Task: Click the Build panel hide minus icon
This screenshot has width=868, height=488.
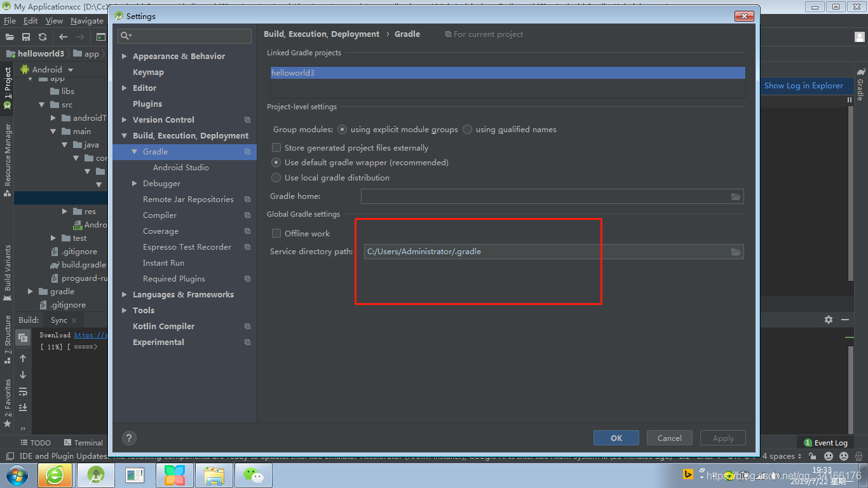Action: coord(845,320)
